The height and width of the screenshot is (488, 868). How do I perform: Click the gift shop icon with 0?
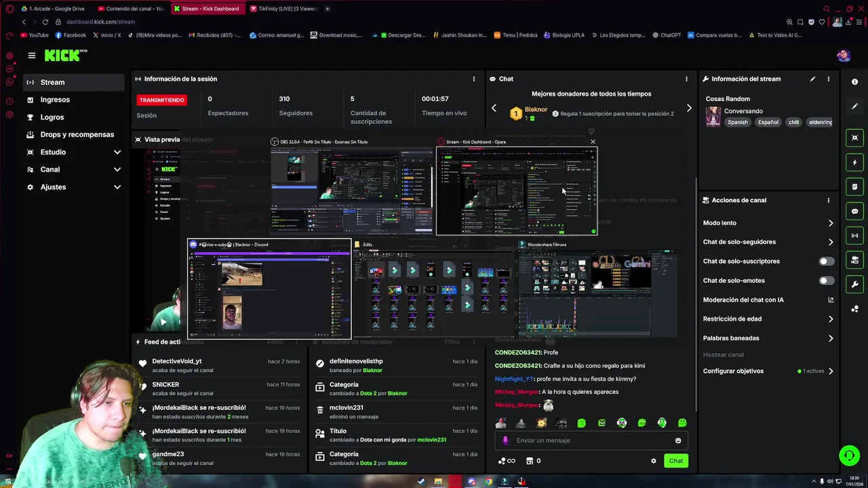coord(533,461)
